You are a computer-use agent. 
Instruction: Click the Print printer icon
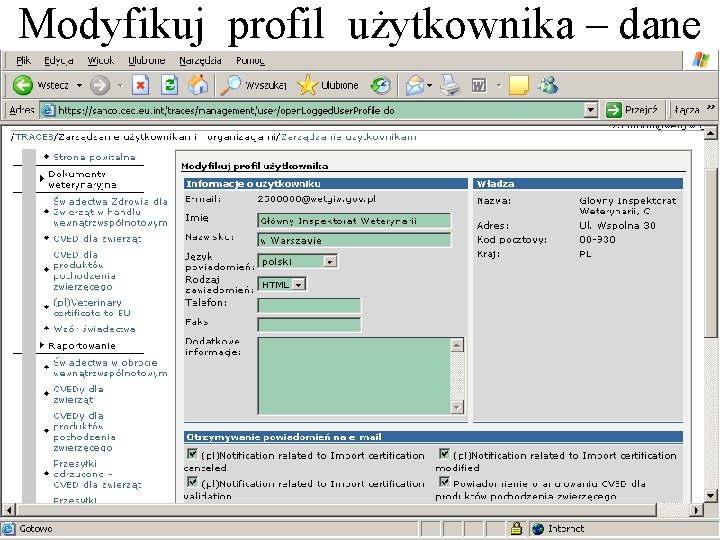(x=450, y=85)
